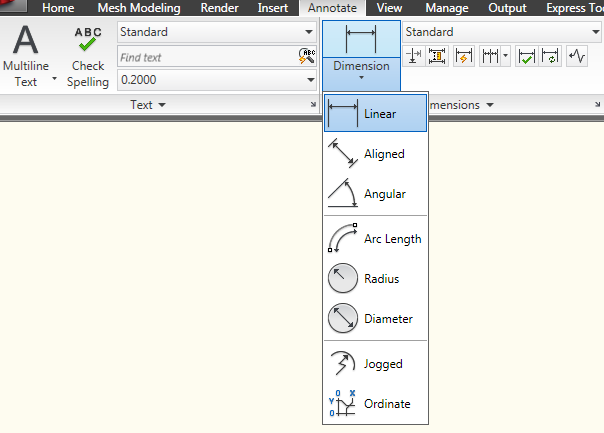The width and height of the screenshot is (604, 433).
Task: Start the Quick Dimension tool
Action: tap(463, 56)
